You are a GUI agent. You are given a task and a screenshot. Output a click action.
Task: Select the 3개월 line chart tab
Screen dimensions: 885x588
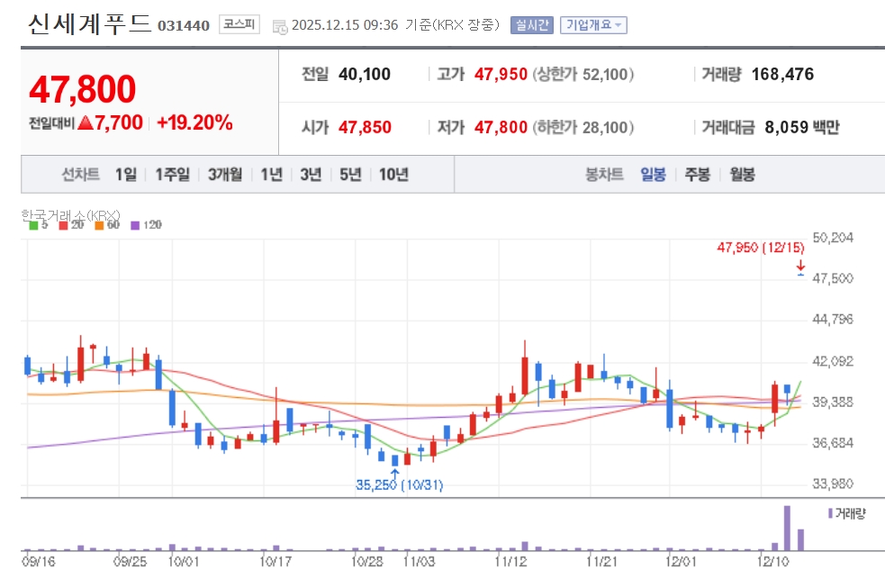pyautogui.click(x=225, y=175)
